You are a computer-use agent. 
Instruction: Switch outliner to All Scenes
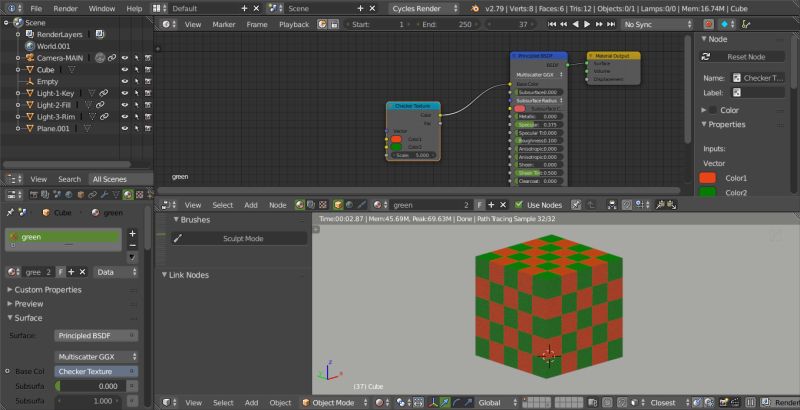coord(110,180)
